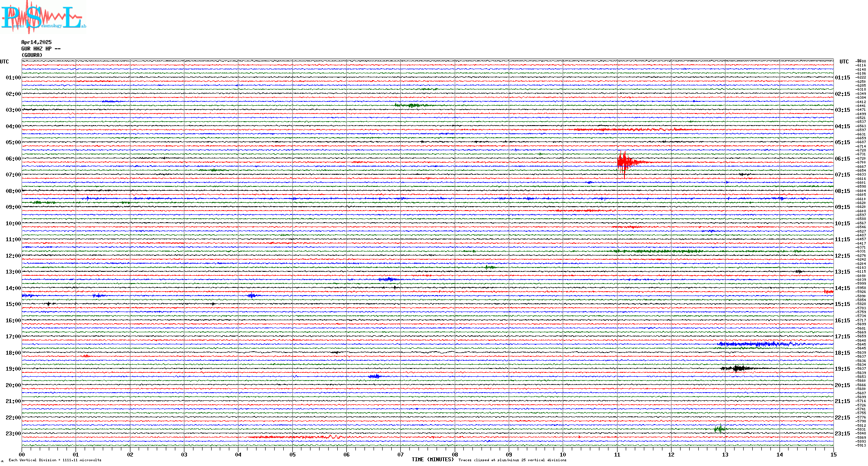Click the 23:00 hour label on the left
Image resolution: width=868 pixels, height=466 pixels.
click(x=13, y=434)
